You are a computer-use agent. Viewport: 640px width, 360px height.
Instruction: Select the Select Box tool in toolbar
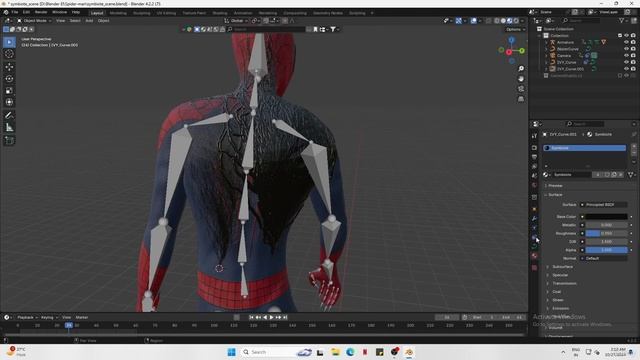pyautogui.click(x=9, y=42)
